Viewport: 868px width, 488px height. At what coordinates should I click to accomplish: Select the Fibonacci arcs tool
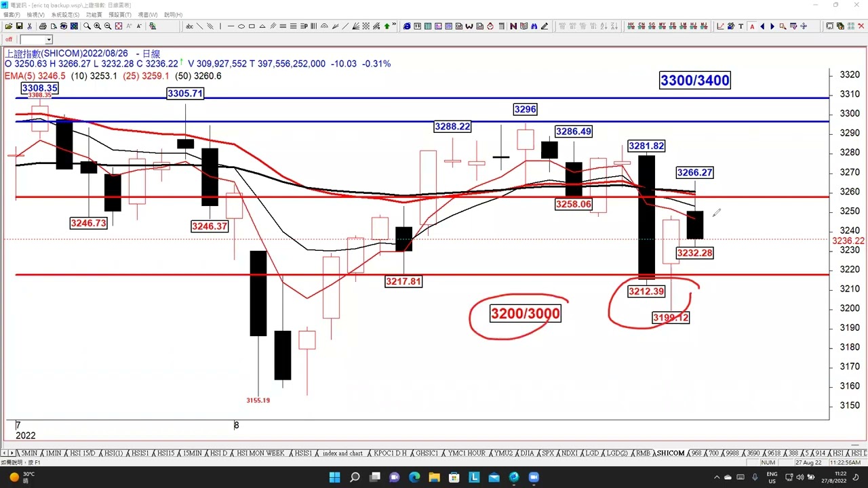coord(324,26)
